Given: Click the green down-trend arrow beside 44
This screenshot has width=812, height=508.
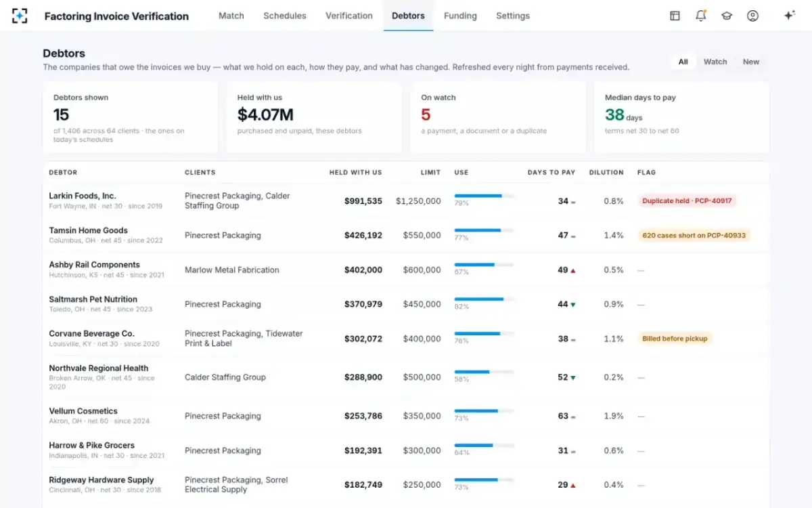Looking at the screenshot, I should 573,305.
